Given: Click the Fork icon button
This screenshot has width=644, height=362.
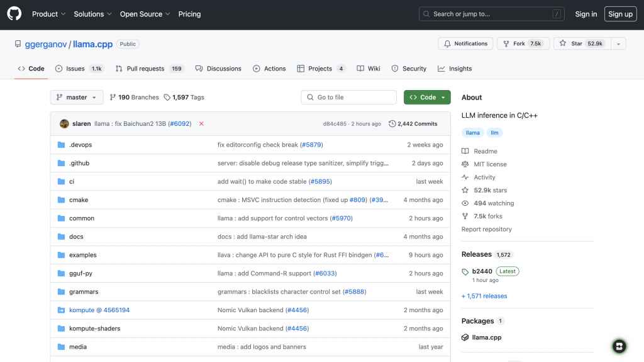Looking at the screenshot, I should click(506, 43).
